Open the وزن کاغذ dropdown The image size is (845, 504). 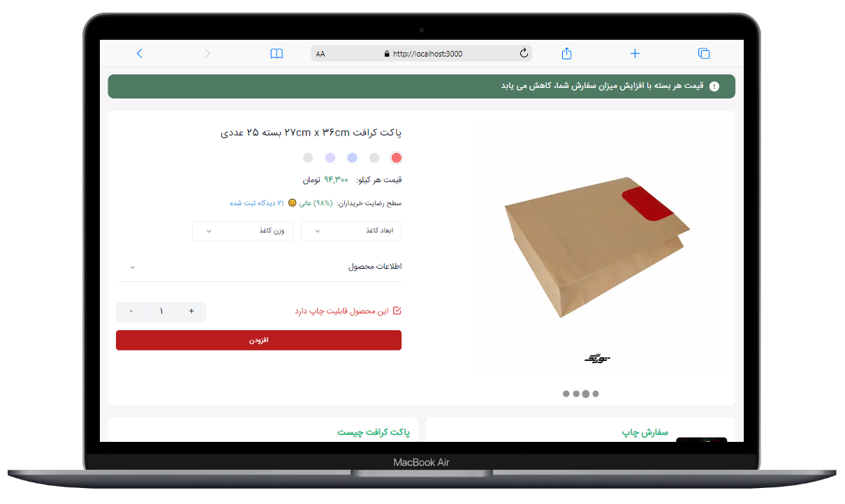click(242, 231)
